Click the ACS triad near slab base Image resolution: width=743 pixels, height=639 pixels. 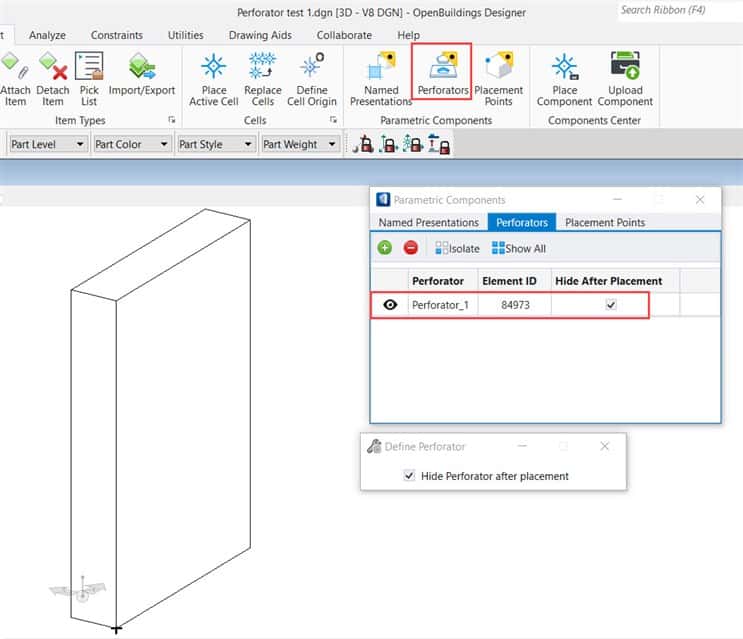click(79, 590)
